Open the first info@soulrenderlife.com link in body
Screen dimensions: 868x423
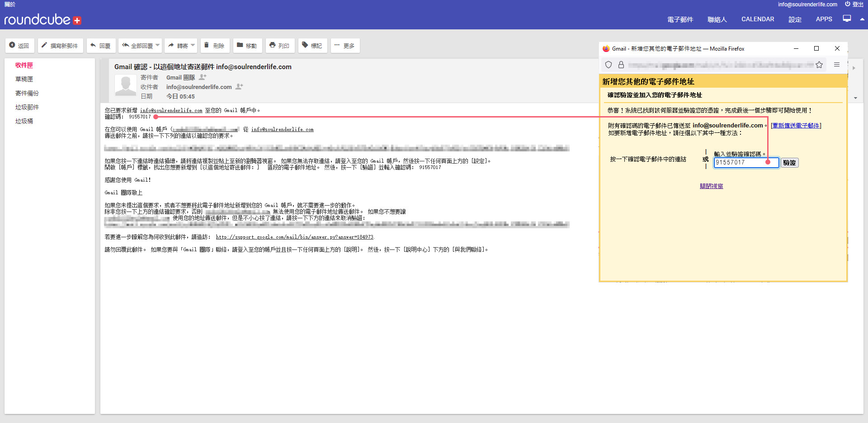[171, 110]
